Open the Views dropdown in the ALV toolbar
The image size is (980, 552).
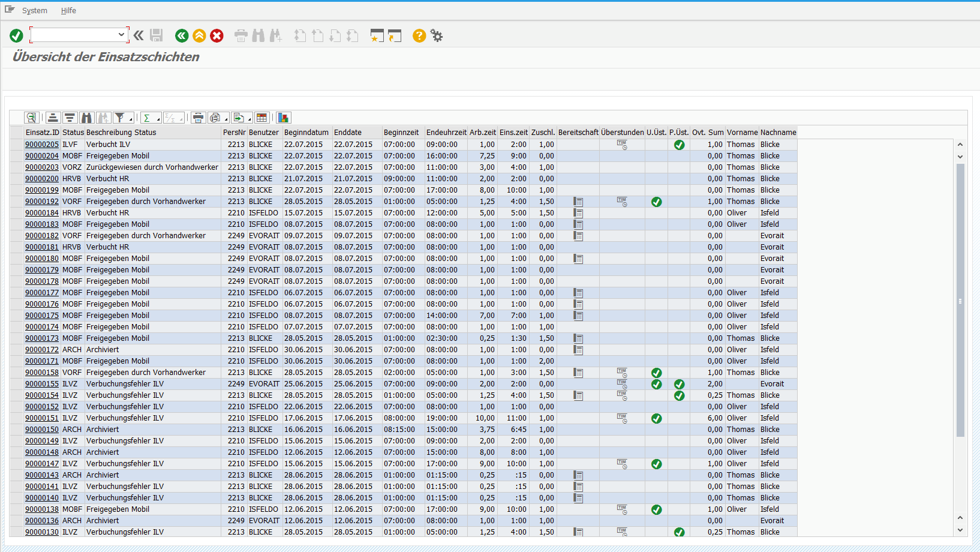click(226, 119)
